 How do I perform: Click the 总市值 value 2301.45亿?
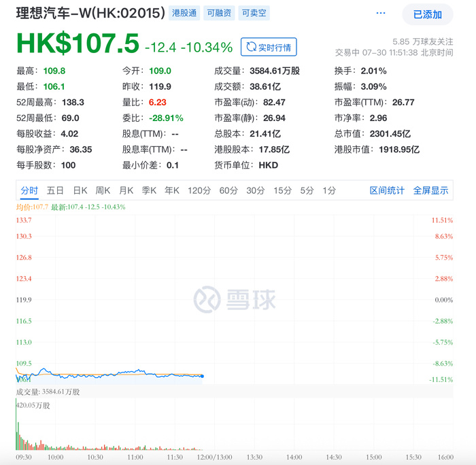click(x=390, y=134)
